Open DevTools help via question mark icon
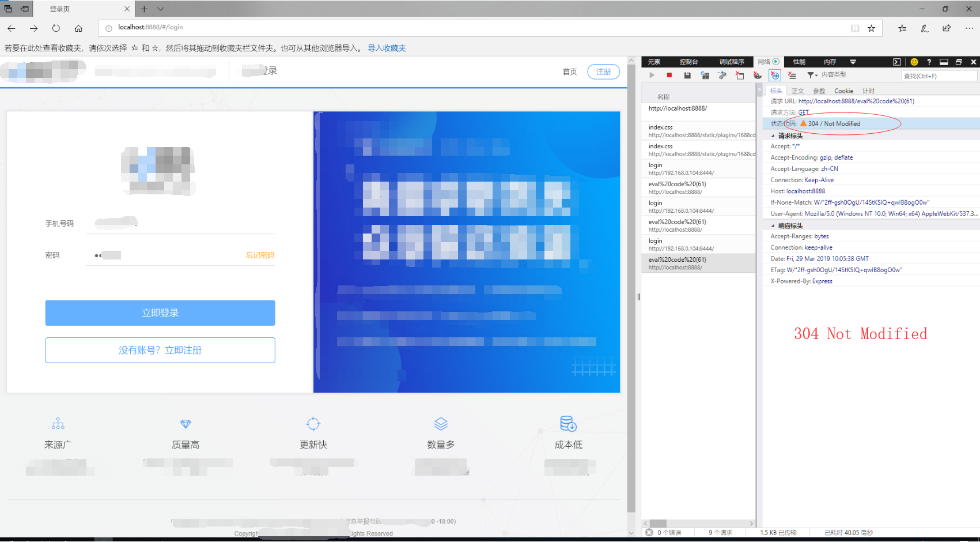Image resolution: width=980 pixels, height=542 pixels. tap(929, 62)
